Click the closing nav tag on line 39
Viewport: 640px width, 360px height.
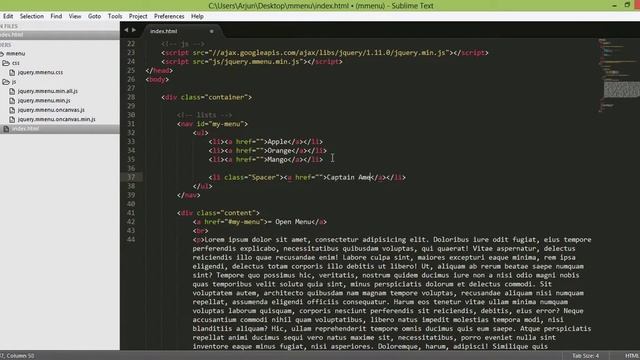click(x=189, y=195)
